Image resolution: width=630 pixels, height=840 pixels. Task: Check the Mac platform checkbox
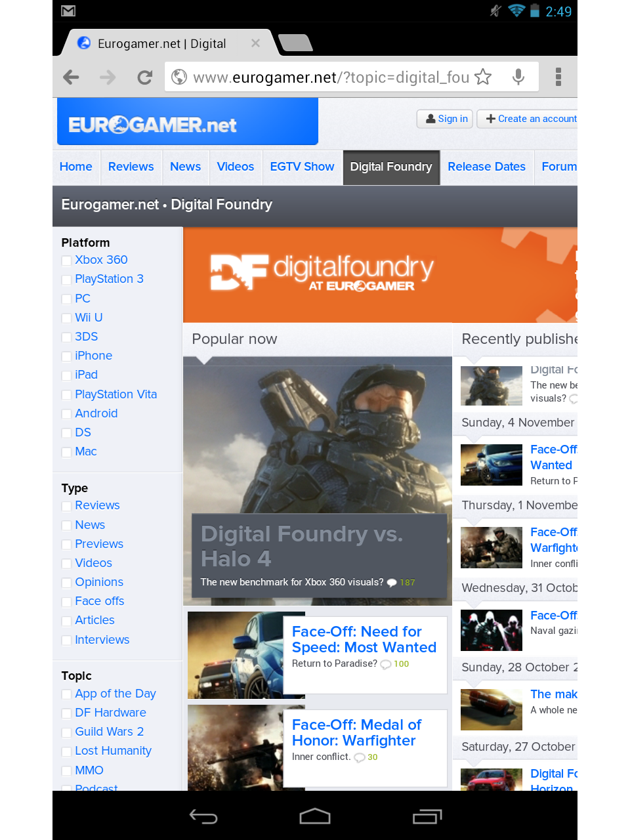coord(66,452)
